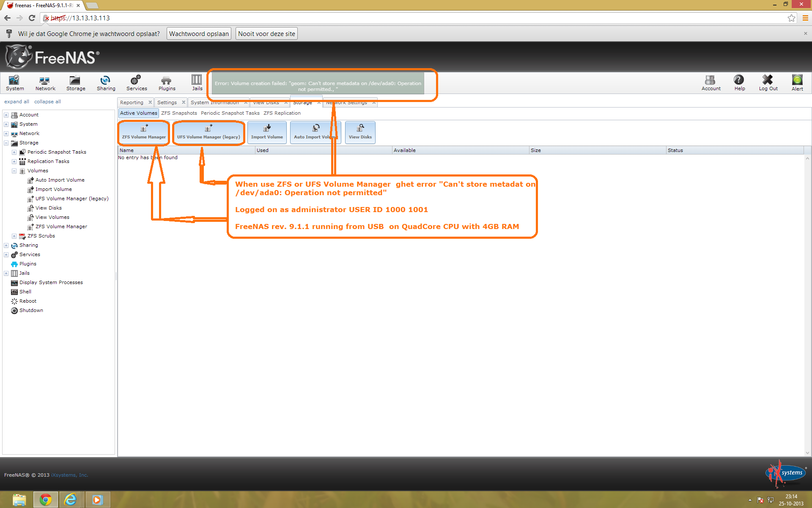Open the Reporting tab
The width and height of the screenshot is (812, 508).
click(132, 102)
